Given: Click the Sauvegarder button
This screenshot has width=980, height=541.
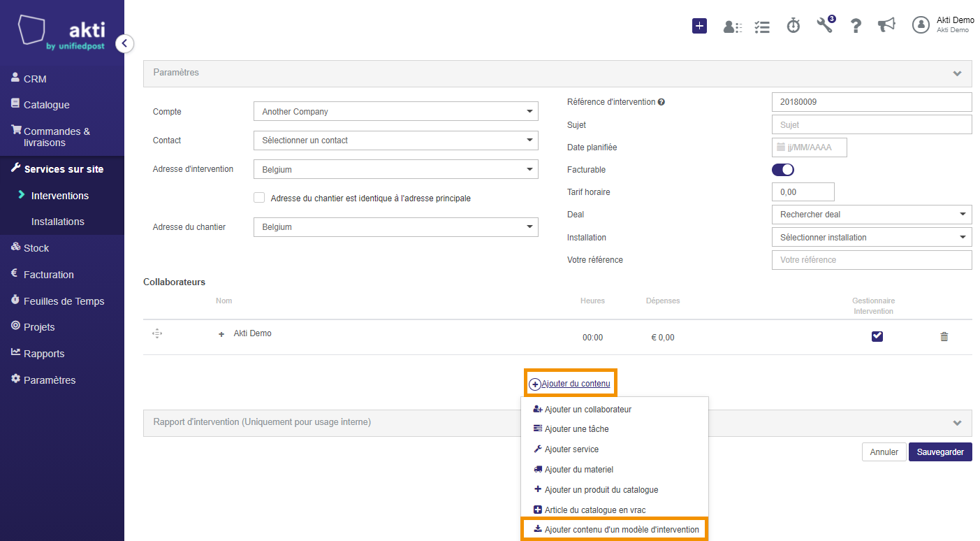Looking at the screenshot, I should (x=940, y=452).
